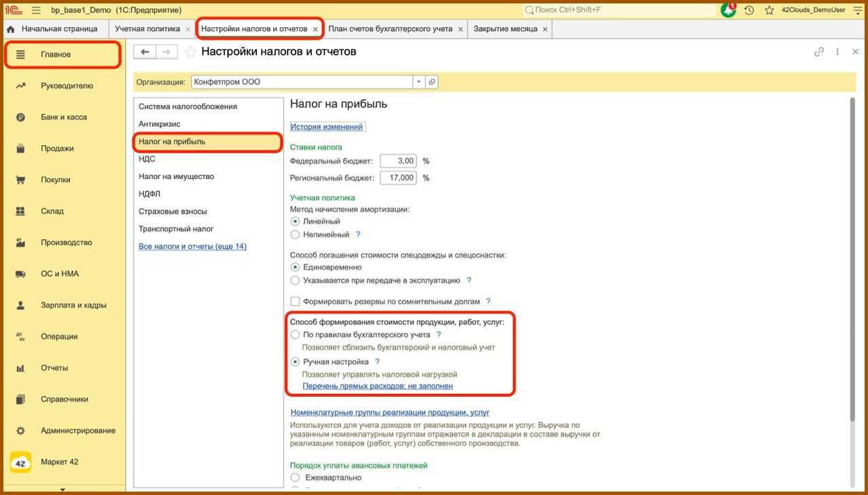Click the Производство factory icon
This screenshot has height=495, width=868.
[20, 242]
